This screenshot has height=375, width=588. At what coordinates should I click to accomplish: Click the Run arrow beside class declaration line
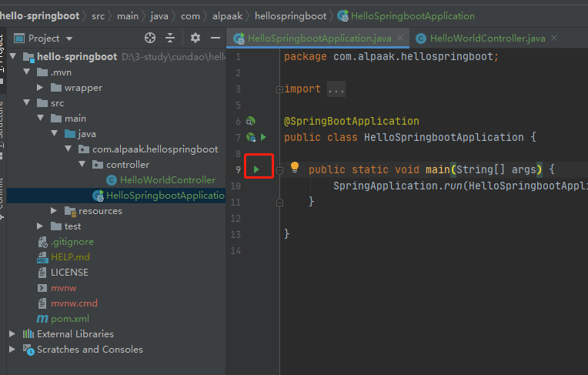tap(264, 137)
